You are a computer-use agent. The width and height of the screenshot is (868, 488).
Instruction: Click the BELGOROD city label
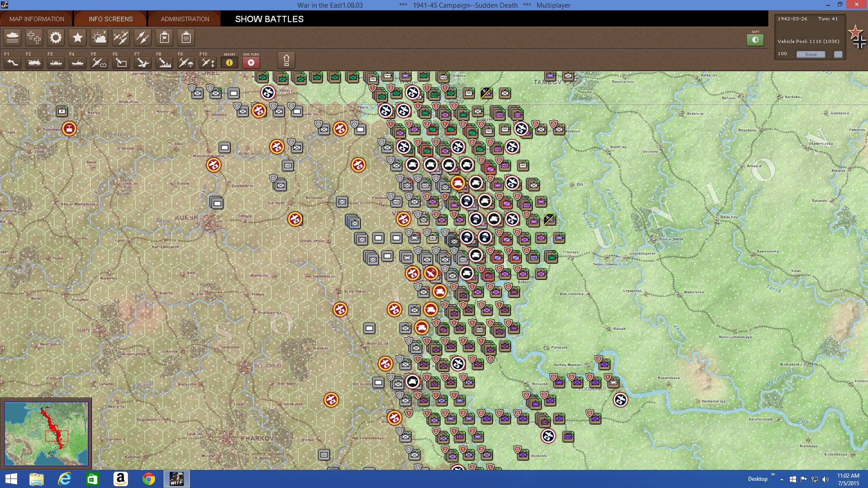268,366
